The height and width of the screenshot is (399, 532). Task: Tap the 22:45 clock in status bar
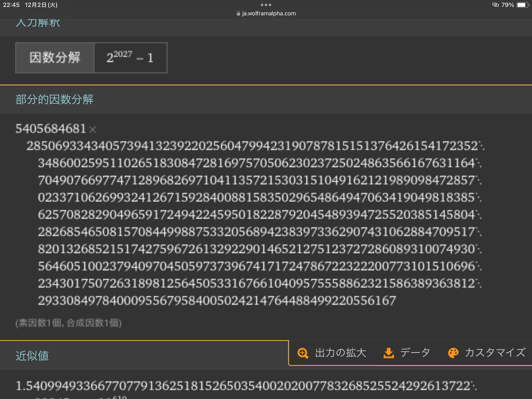pos(11,5)
